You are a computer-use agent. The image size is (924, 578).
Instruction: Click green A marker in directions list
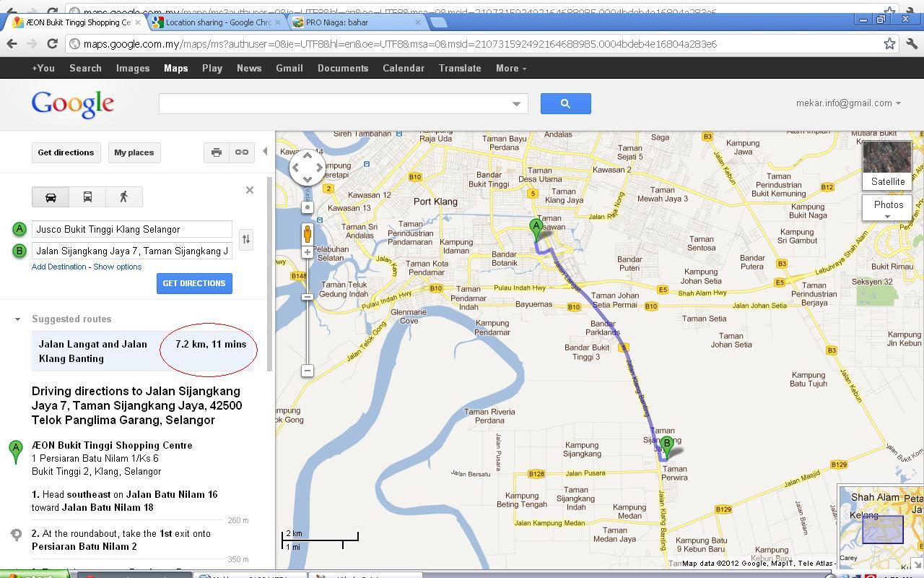[x=15, y=452]
